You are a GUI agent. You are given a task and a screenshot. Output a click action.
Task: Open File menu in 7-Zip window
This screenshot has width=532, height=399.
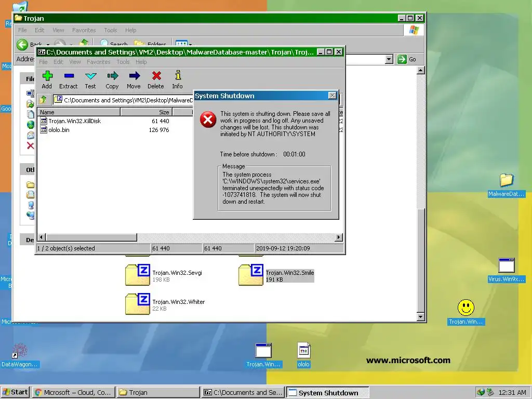tap(43, 62)
